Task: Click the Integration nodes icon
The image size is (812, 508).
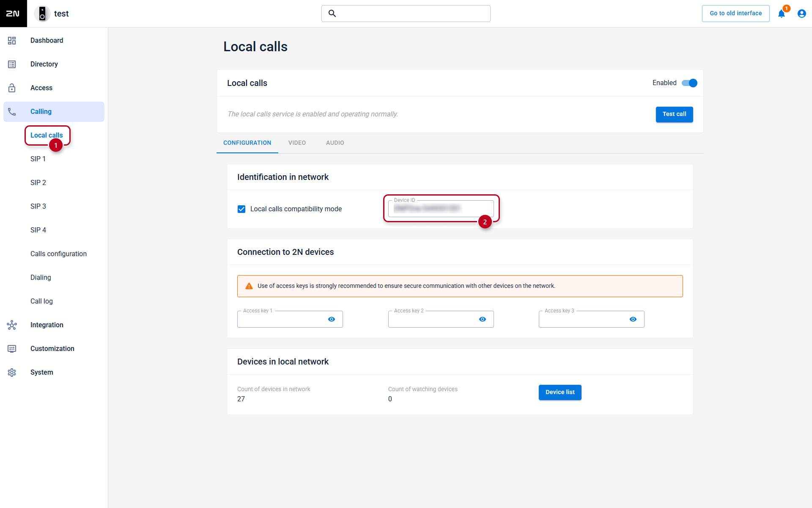Action: (x=12, y=325)
